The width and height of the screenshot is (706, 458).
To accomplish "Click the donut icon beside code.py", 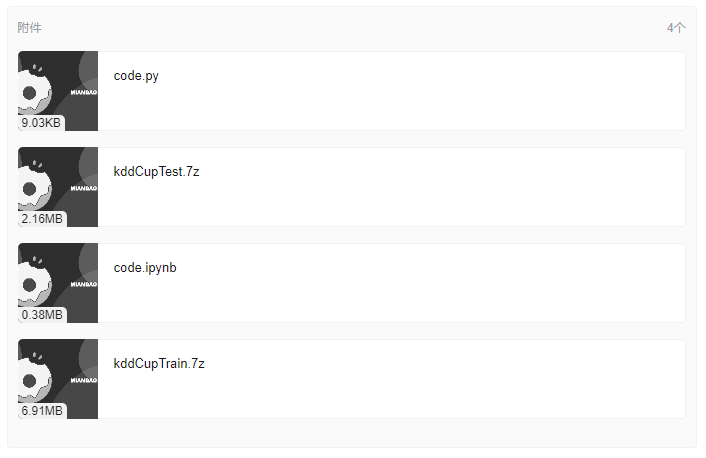I will pos(30,92).
